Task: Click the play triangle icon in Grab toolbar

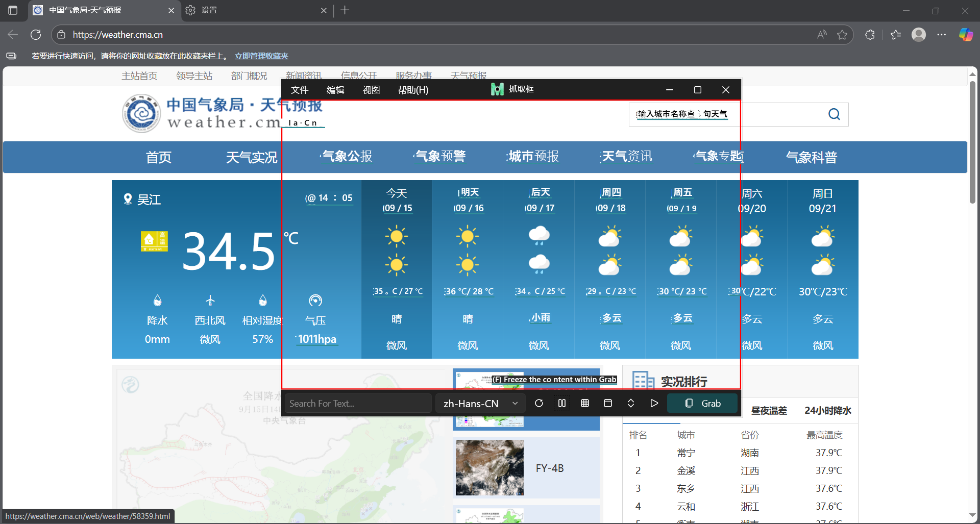Action: click(x=654, y=403)
